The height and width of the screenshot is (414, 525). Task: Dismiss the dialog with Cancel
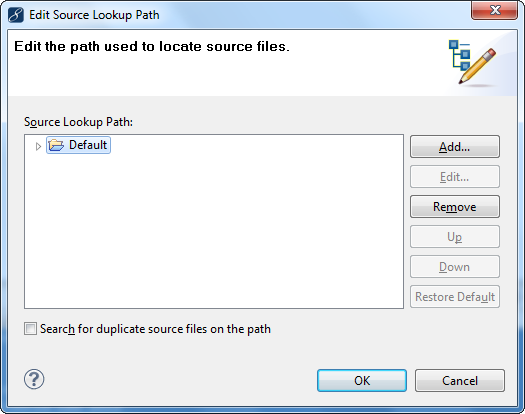pyautogui.click(x=460, y=381)
